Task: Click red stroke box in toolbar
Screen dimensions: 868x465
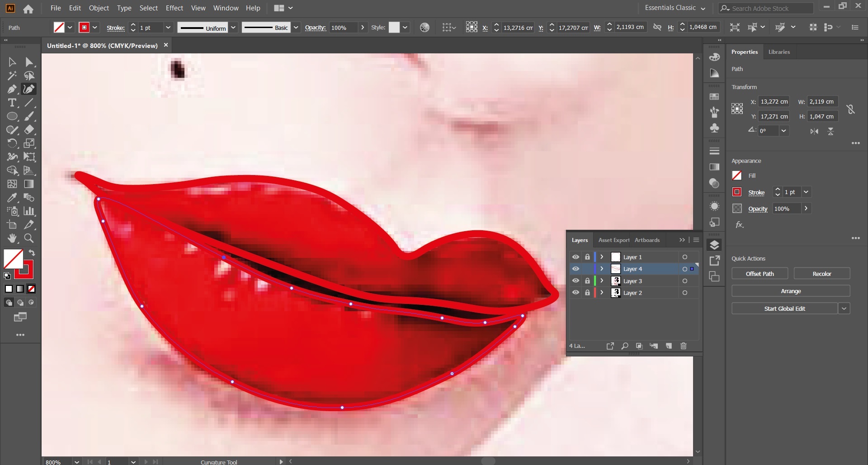Action: pyautogui.click(x=24, y=269)
